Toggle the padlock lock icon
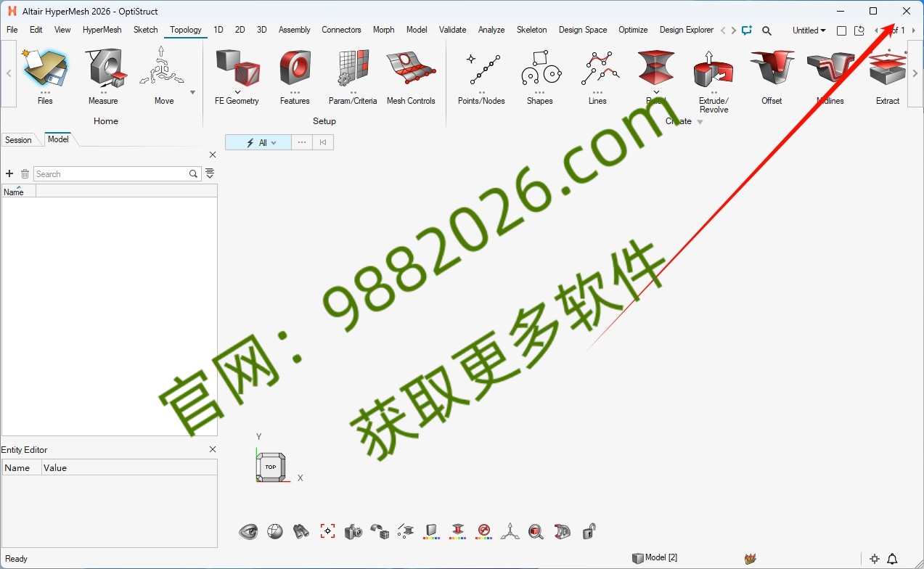The width and height of the screenshot is (924, 569). click(x=589, y=531)
